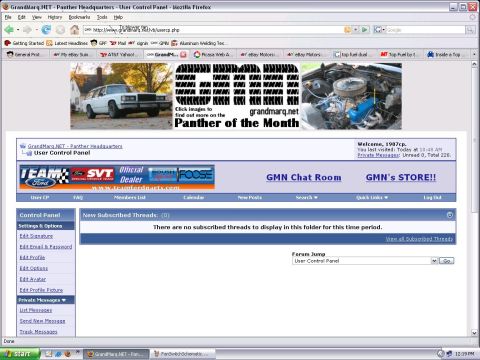Open the Private Messages link in welcome box
480x360 pixels.
pos(378,155)
